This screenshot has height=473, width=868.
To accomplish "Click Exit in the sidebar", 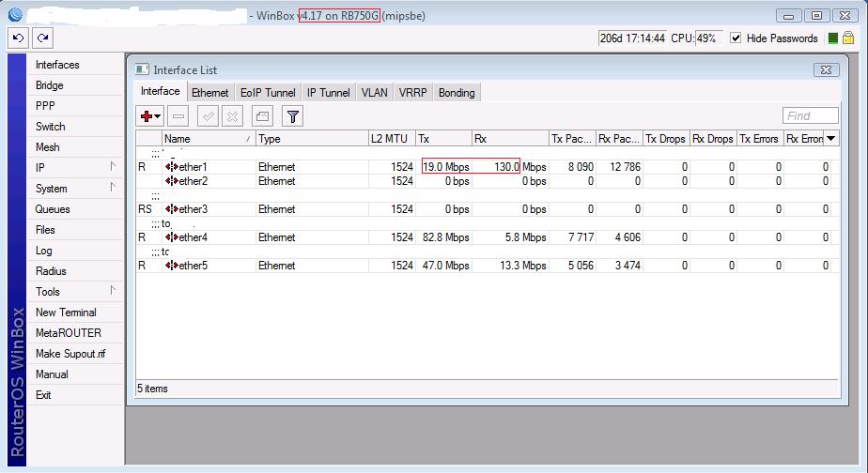I will (x=43, y=395).
